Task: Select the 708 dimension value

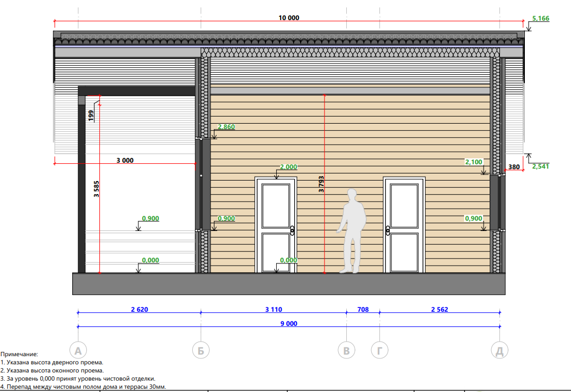Action: tap(363, 310)
